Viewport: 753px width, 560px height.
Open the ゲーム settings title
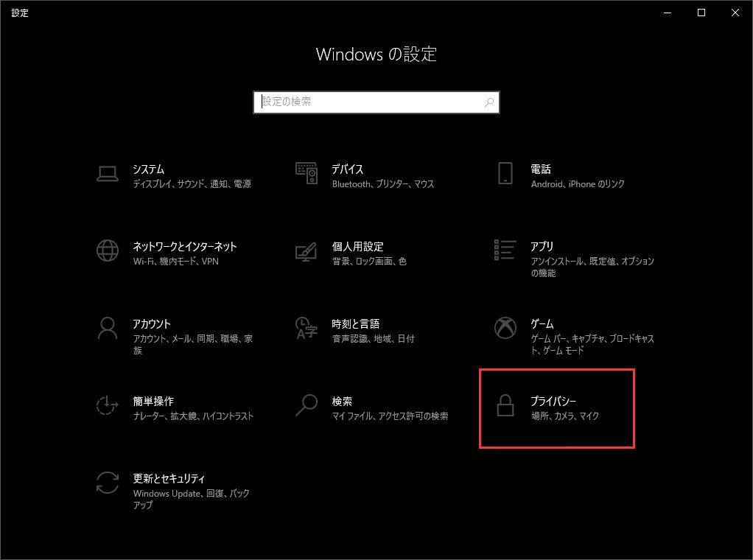542,323
